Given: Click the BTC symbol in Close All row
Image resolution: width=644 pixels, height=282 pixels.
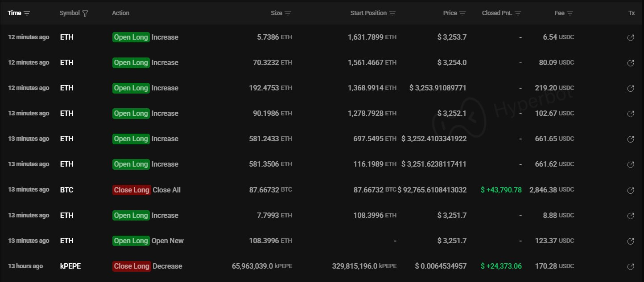Looking at the screenshot, I should [x=67, y=190].
